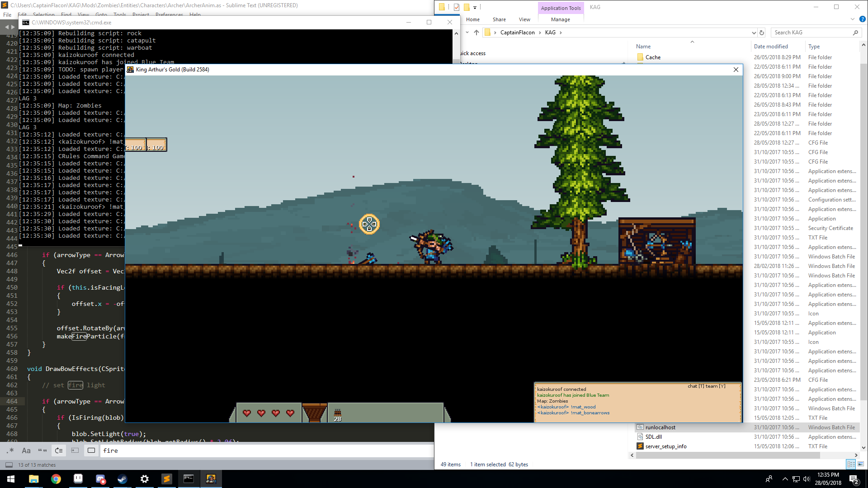Click the '!mat_bonearrows' chat message
The image size is (868, 488).
click(573, 413)
